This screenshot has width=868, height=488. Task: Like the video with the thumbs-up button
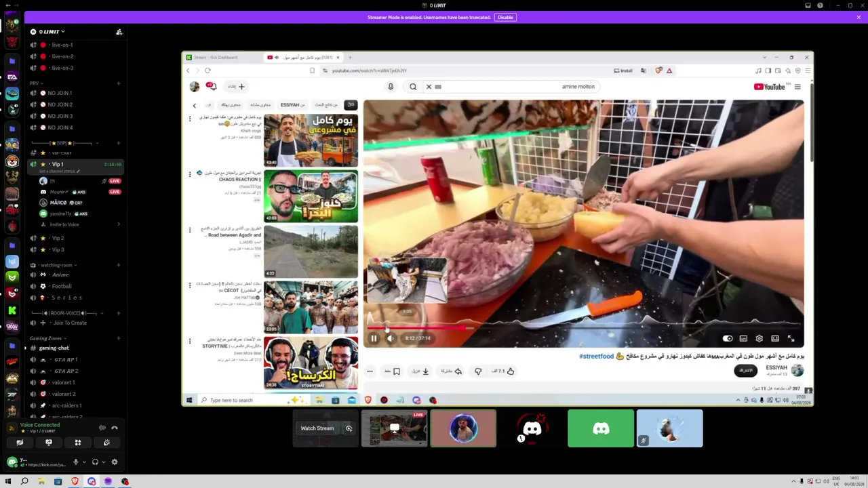[504, 371]
